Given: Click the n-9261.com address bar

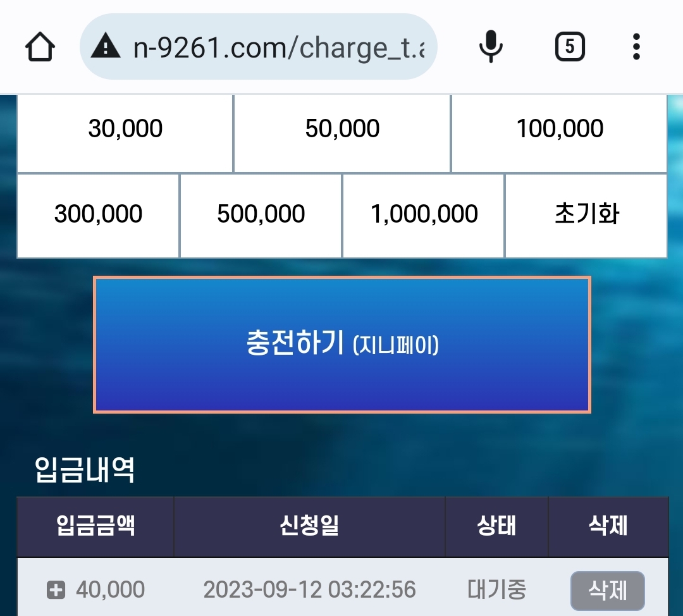Looking at the screenshot, I should point(258,47).
